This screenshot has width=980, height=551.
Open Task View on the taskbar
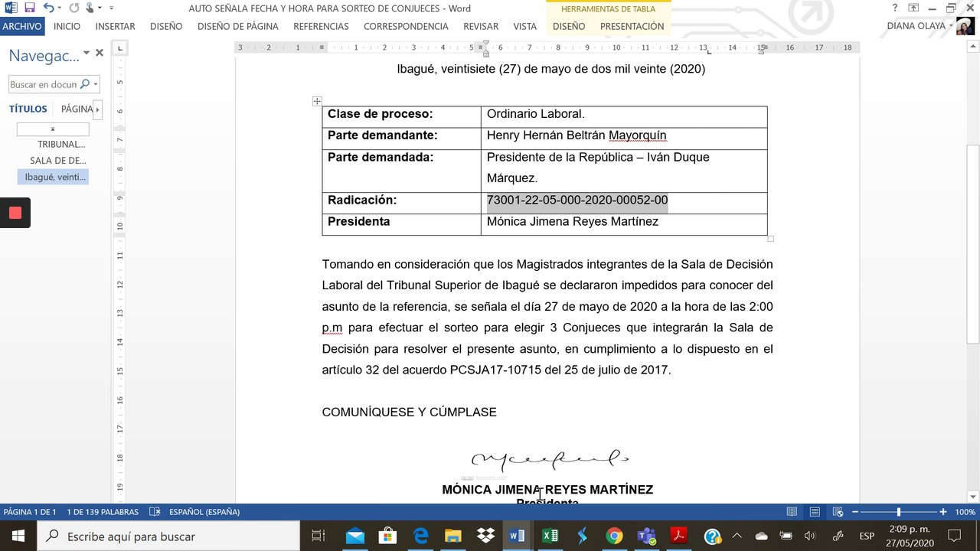318,536
